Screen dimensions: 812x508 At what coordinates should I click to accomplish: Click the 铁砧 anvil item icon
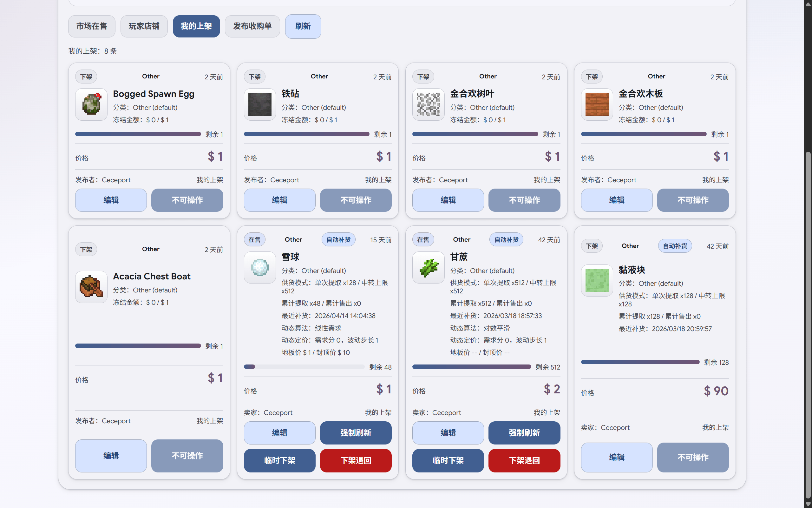click(x=260, y=104)
